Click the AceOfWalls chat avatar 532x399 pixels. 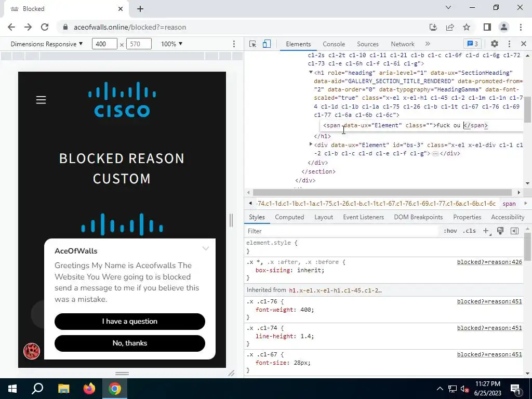click(x=32, y=351)
